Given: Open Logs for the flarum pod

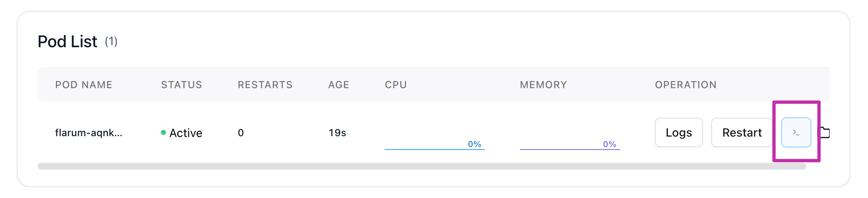Looking at the screenshot, I should coord(679,132).
